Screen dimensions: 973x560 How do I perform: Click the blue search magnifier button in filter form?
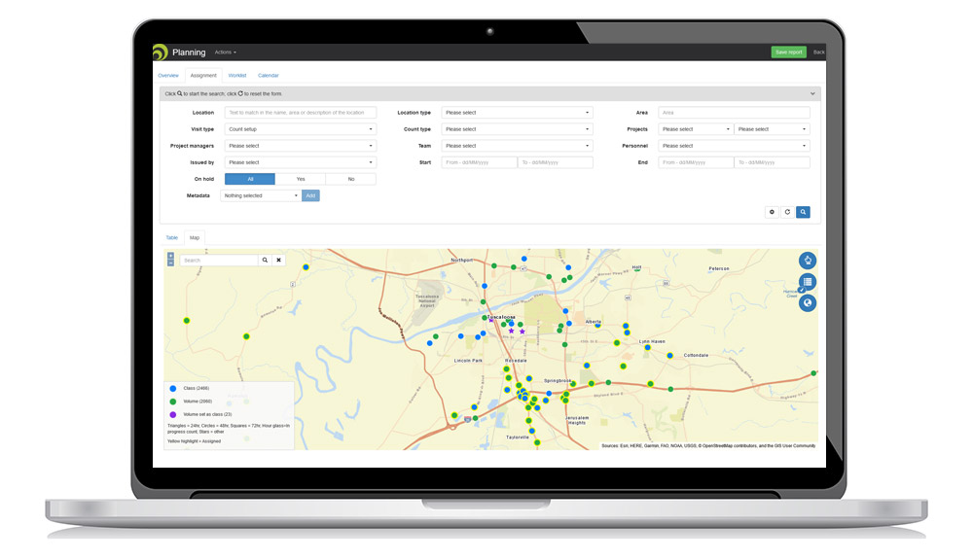tap(803, 212)
